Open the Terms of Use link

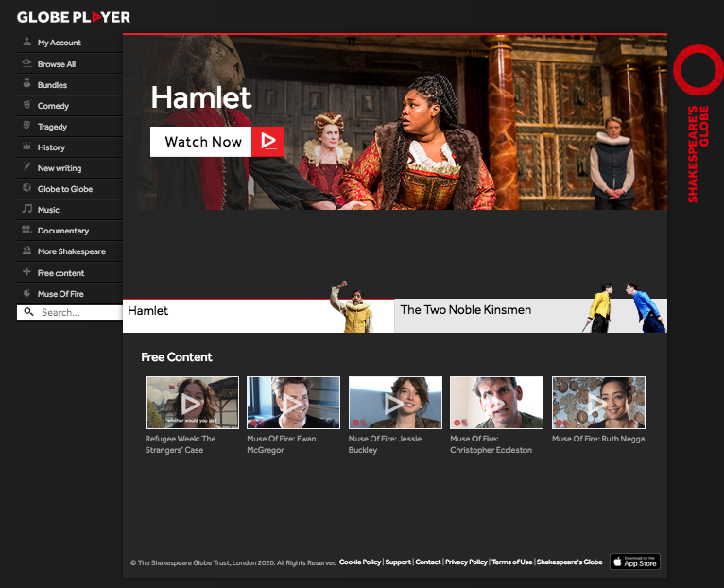click(x=512, y=562)
